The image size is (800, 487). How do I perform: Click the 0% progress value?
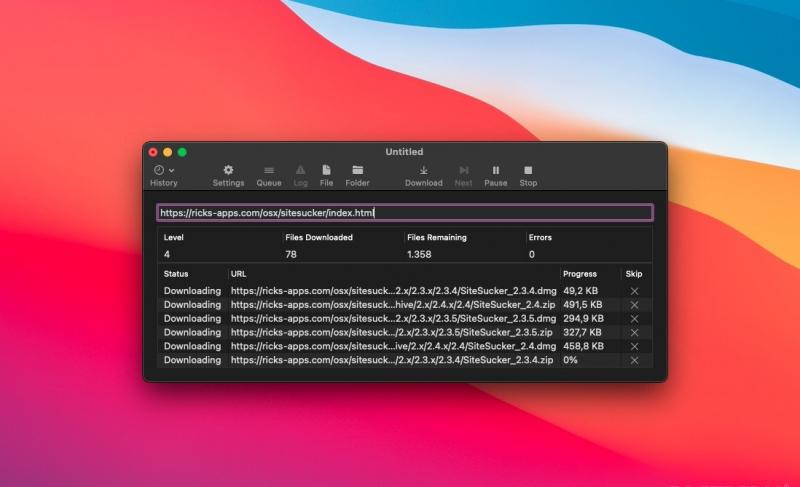[570, 360]
